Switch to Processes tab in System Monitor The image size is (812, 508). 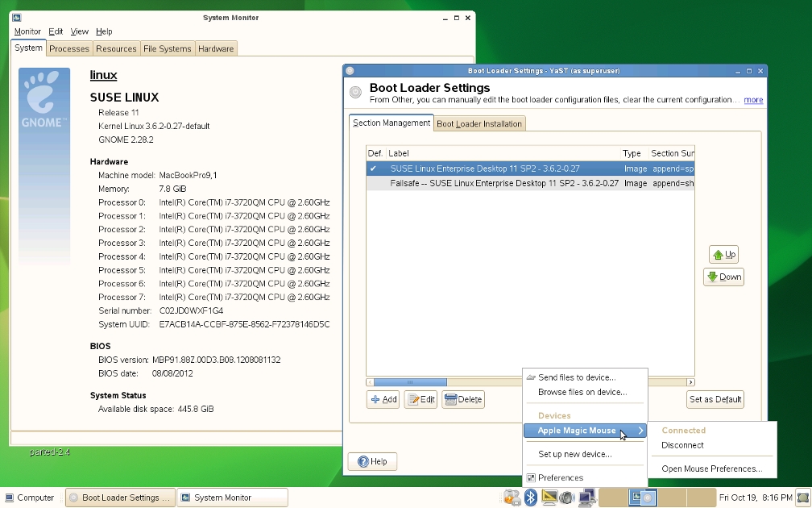[69, 48]
